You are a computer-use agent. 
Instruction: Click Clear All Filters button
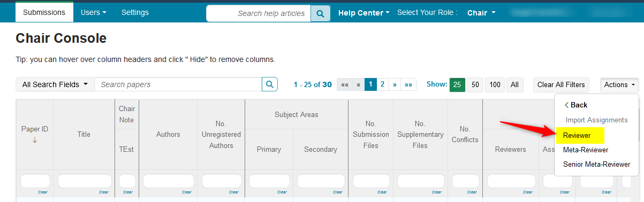(x=561, y=84)
